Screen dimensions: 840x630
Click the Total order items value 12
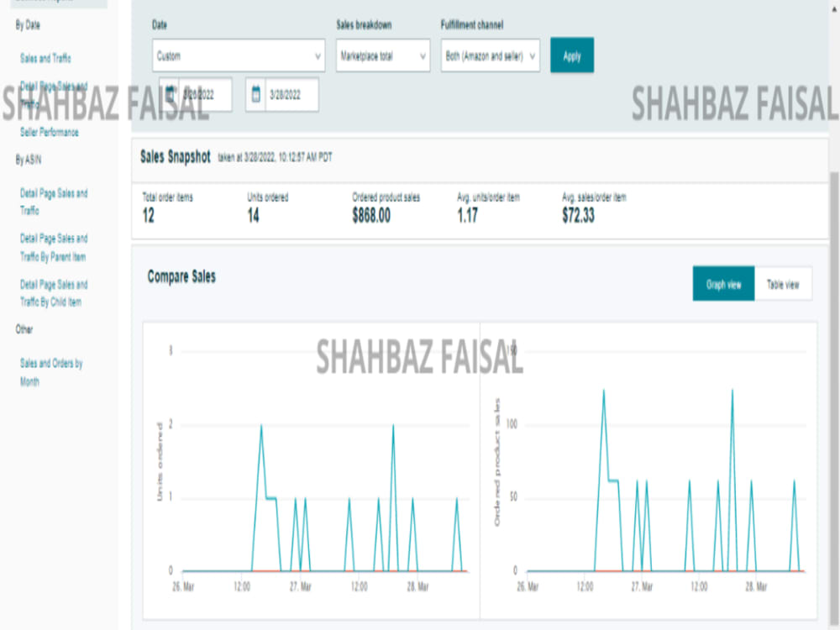click(149, 216)
